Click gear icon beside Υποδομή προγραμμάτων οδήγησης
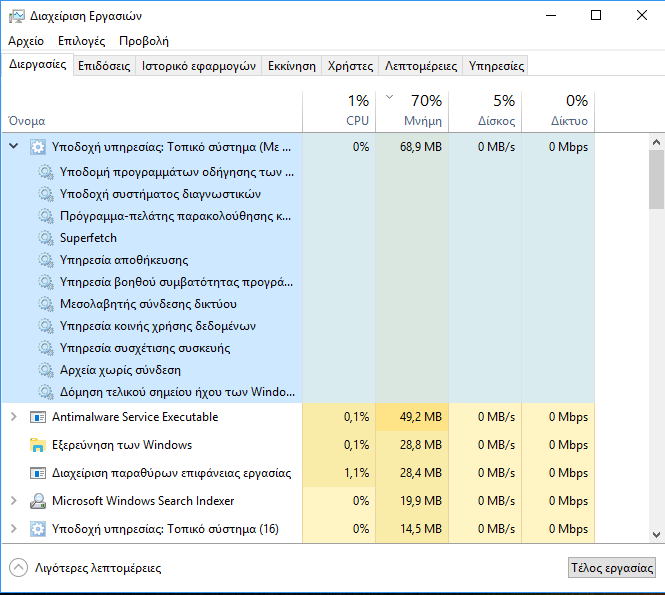The width and height of the screenshot is (665, 595). [46, 172]
